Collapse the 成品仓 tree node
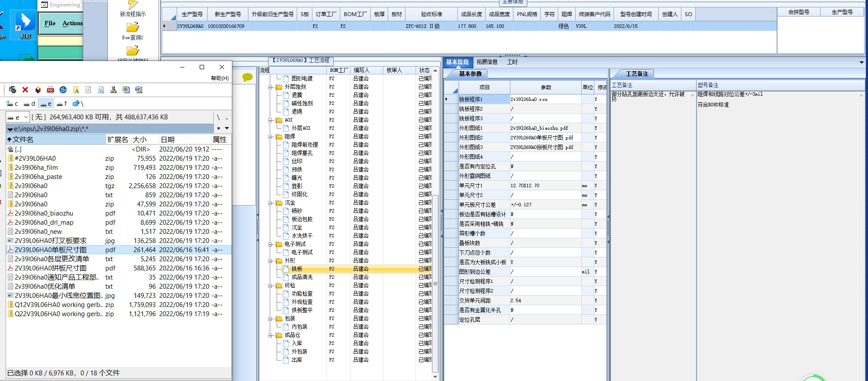Screen dimensions: 868x381 (x=270, y=335)
